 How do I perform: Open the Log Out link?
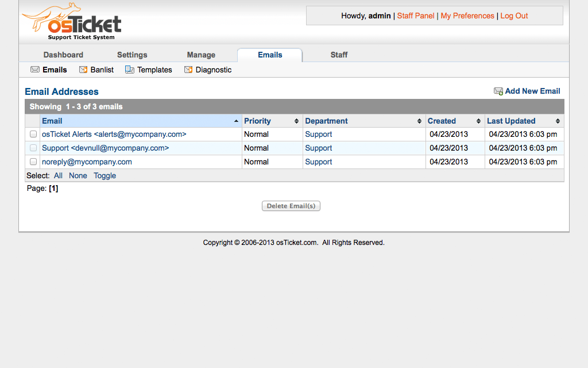pos(514,16)
